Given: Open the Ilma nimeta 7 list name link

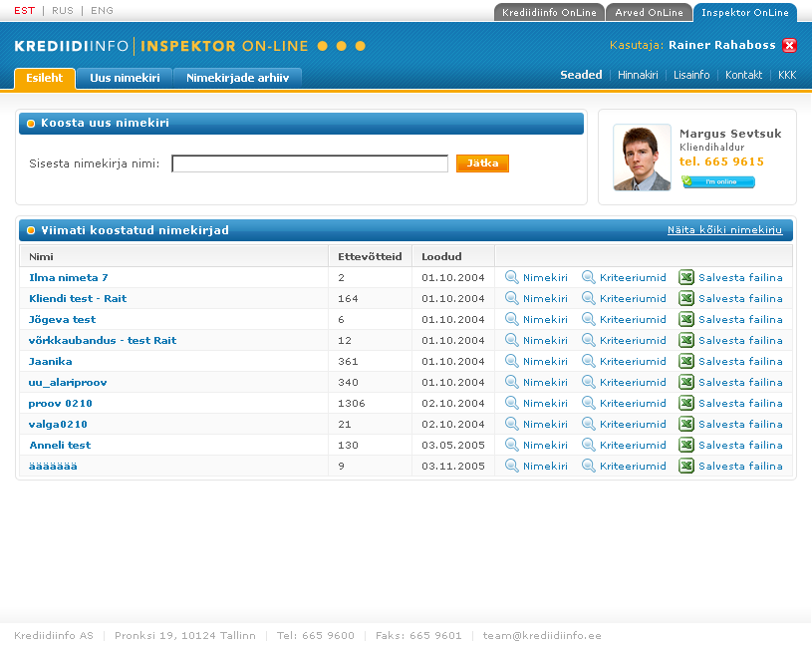Looking at the screenshot, I should [69, 277].
